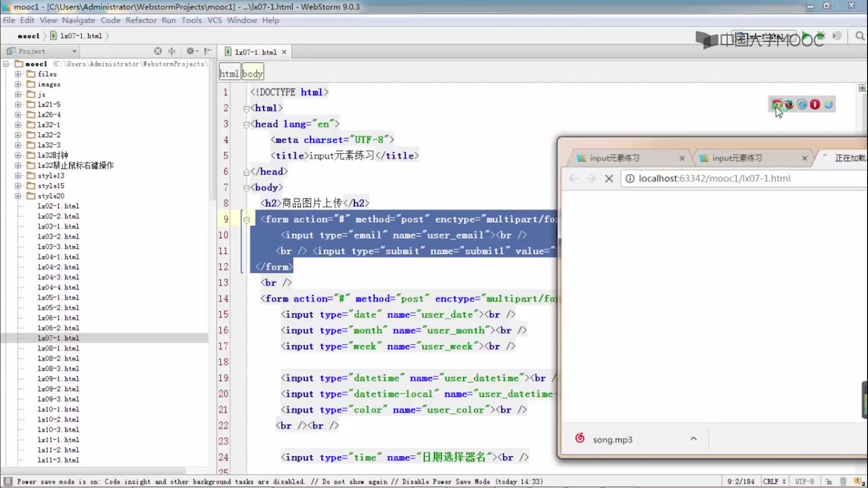The width and height of the screenshot is (868, 488).
Task: Click Project tree vertical scrollbar
Action: 212,131
